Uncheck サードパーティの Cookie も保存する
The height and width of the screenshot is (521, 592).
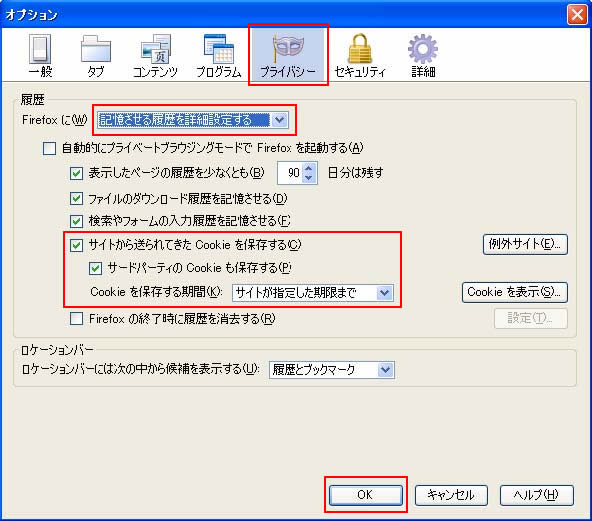click(96, 268)
